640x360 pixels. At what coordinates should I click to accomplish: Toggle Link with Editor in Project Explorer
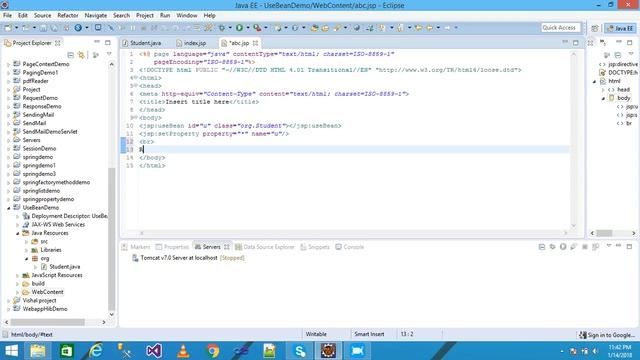pyautogui.click(x=81, y=55)
